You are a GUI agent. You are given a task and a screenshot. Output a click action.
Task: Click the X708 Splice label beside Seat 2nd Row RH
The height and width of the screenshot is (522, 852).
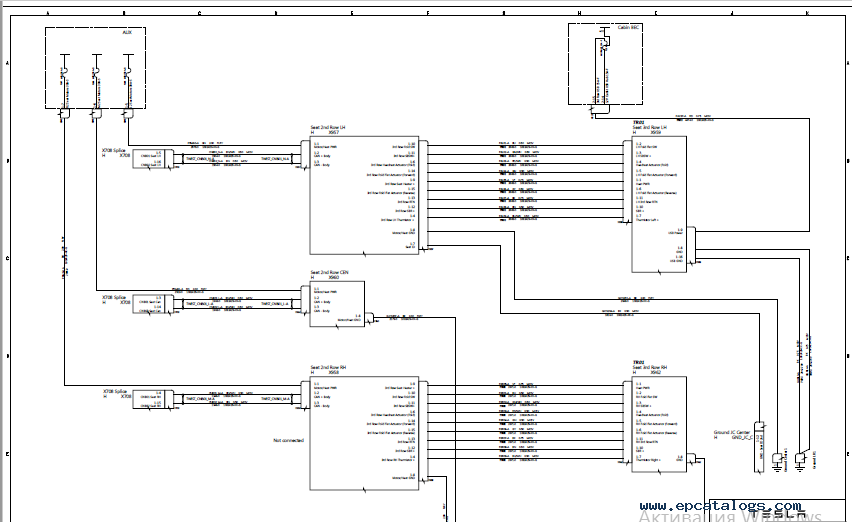point(114,392)
